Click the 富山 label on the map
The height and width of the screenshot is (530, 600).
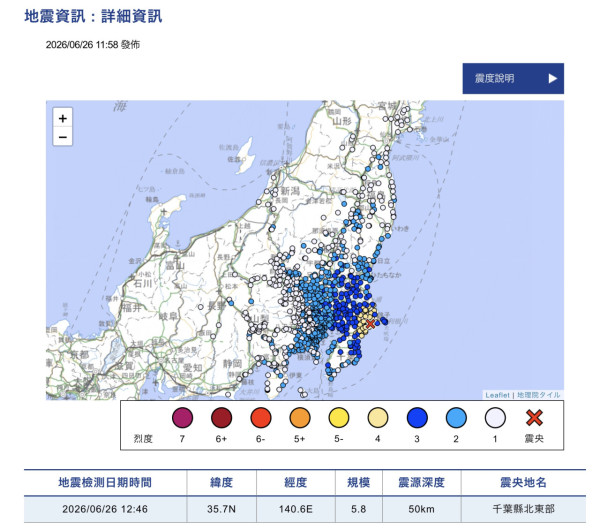(175, 265)
